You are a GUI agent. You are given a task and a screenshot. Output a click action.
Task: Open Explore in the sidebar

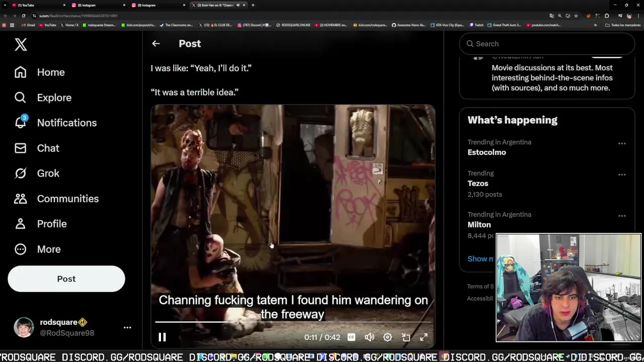coord(43,98)
